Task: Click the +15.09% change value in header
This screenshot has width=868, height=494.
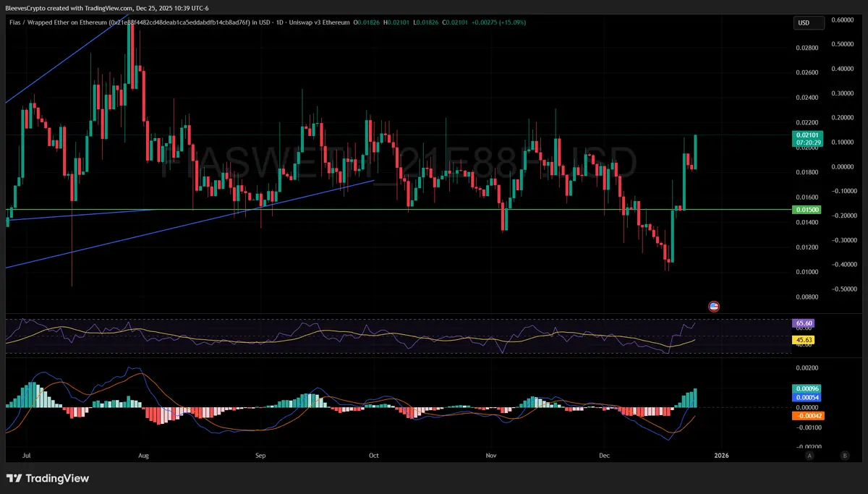Action: coord(514,22)
